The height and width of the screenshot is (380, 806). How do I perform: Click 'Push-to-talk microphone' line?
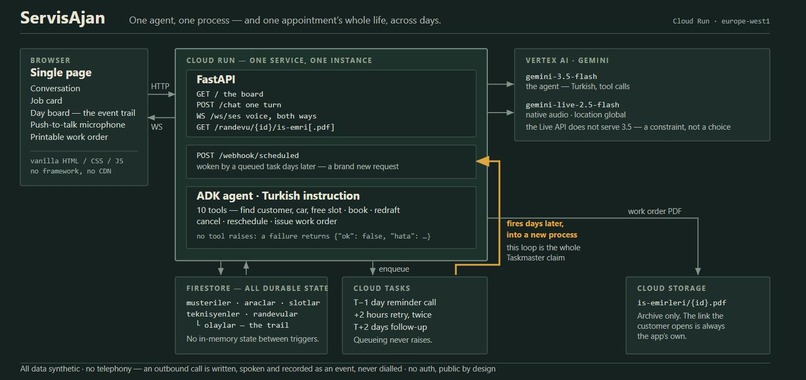pyautogui.click(x=78, y=125)
